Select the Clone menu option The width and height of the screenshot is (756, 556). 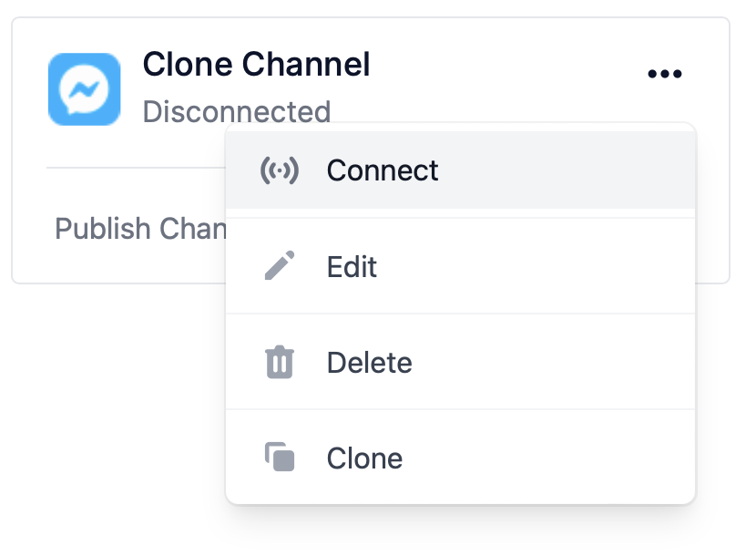(461, 458)
